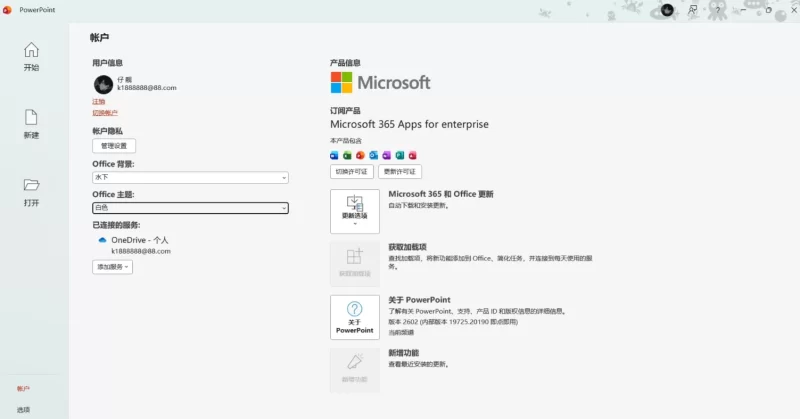Open the account avatar in the title bar
The height and width of the screenshot is (419, 800).
pos(667,10)
